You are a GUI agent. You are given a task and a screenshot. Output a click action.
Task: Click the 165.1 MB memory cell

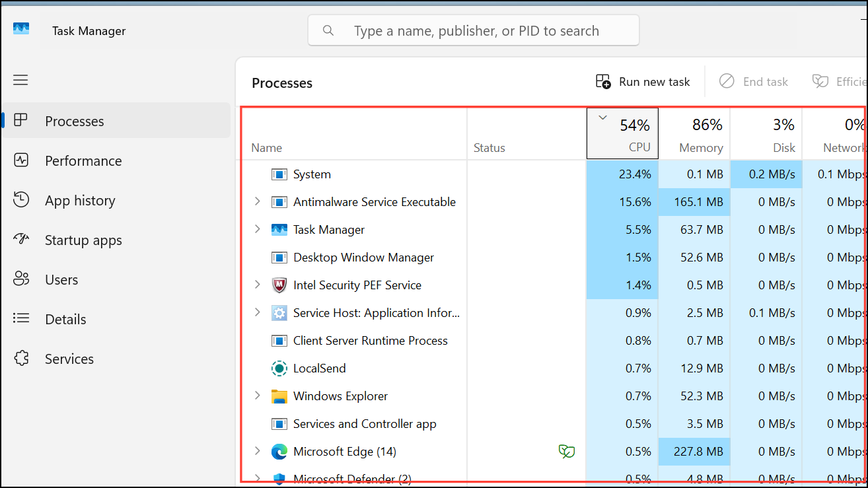pyautogui.click(x=694, y=202)
